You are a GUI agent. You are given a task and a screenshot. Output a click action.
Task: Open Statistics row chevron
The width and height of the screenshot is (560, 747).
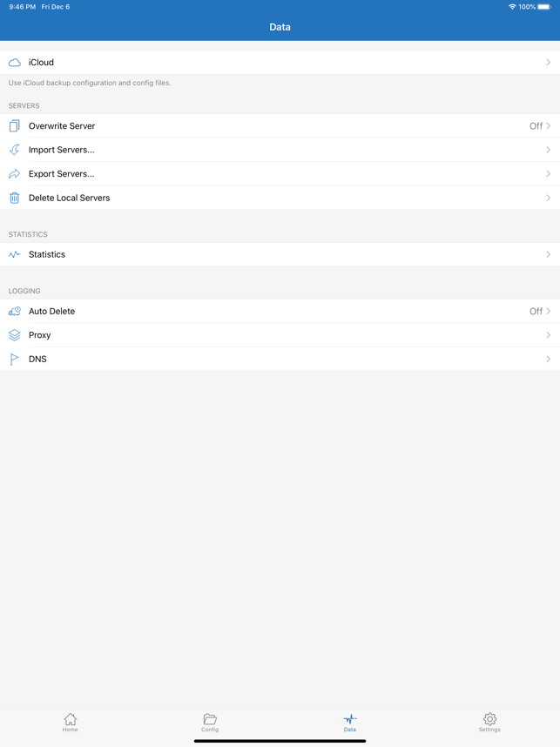[x=548, y=254]
